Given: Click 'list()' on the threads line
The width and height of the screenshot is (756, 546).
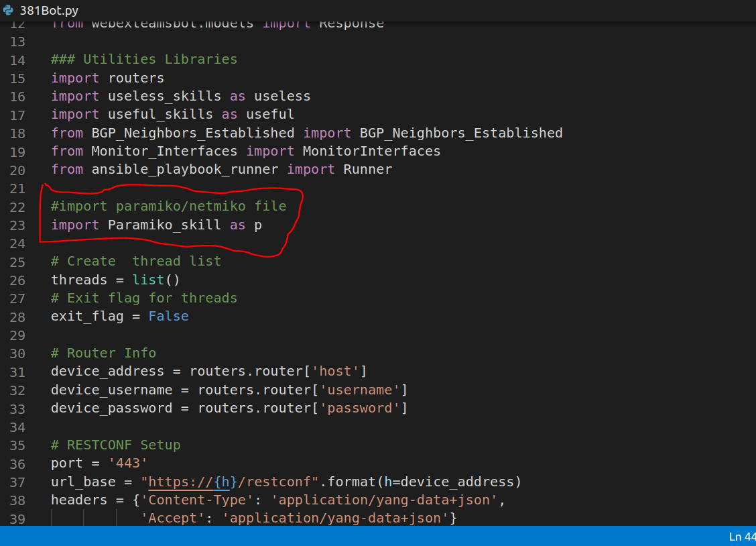Looking at the screenshot, I should (156, 280).
